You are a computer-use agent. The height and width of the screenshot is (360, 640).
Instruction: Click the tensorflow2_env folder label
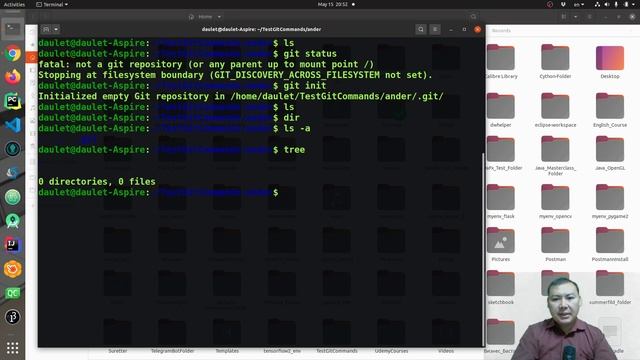pos(282,351)
